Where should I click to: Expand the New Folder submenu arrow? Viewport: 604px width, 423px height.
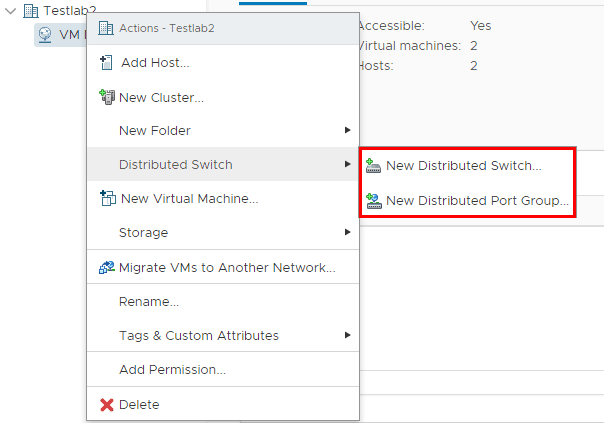click(x=347, y=130)
